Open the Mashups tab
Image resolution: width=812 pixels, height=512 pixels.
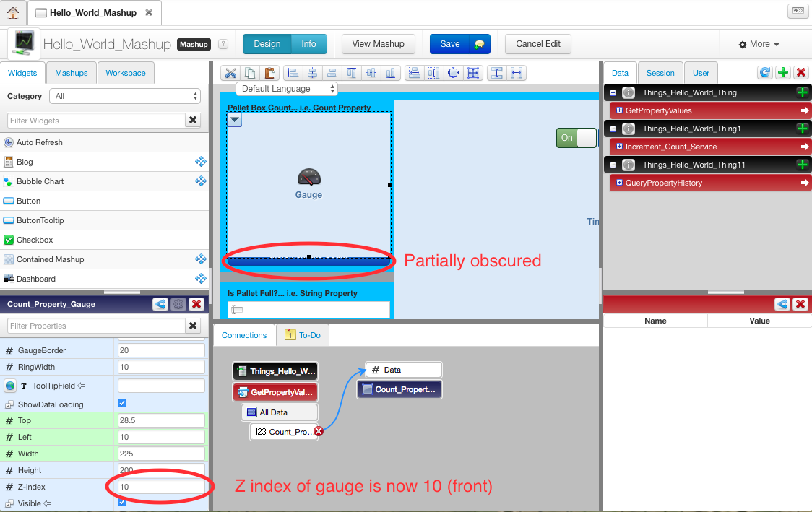click(x=72, y=73)
